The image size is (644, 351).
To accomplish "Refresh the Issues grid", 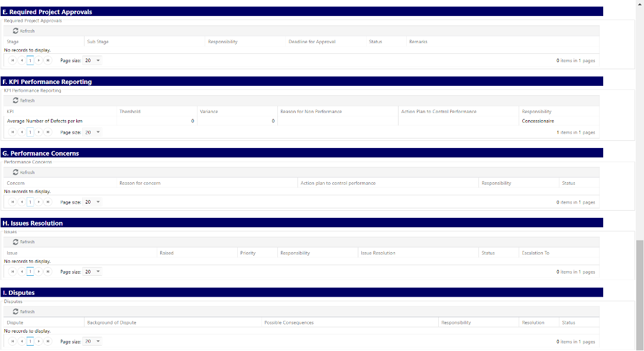I will [x=24, y=241].
